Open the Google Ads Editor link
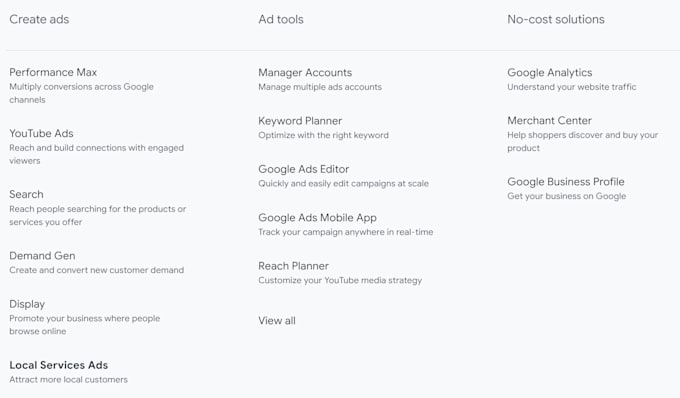The width and height of the screenshot is (680, 398). pos(304,169)
